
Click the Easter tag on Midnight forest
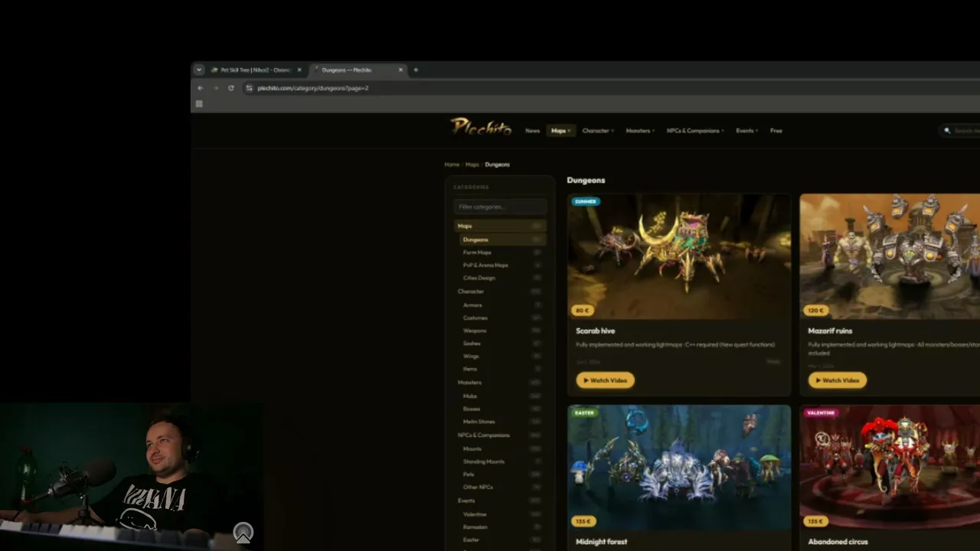point(584,413)
